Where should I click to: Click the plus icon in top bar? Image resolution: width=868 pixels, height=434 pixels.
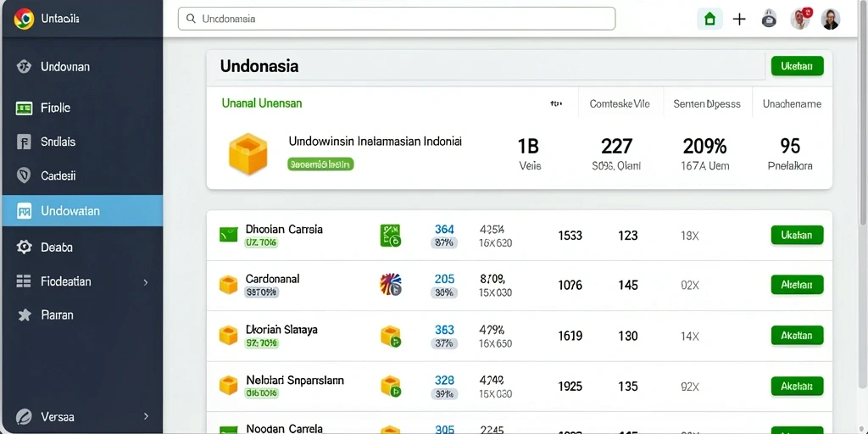coord(739,19)
